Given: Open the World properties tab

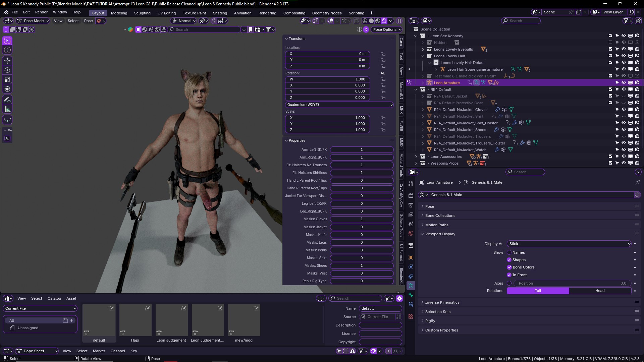Looking at the screenshot, I should coord(411,233).
